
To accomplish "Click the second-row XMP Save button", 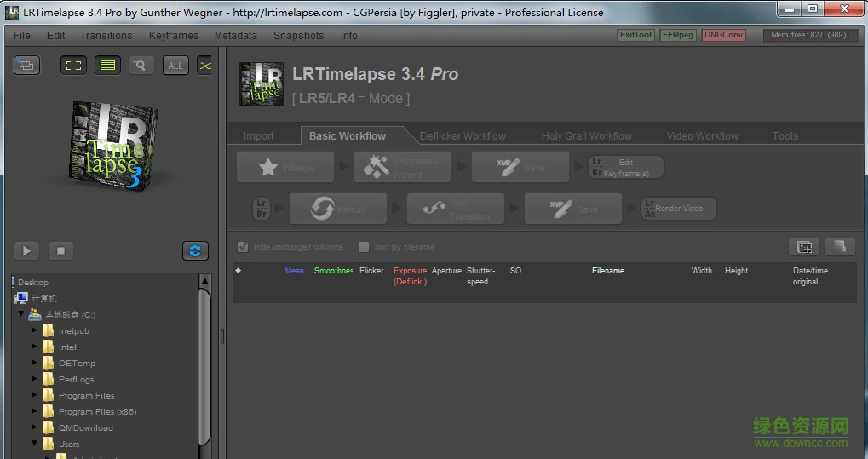I will pyautogui.click(x=573, y=209).
